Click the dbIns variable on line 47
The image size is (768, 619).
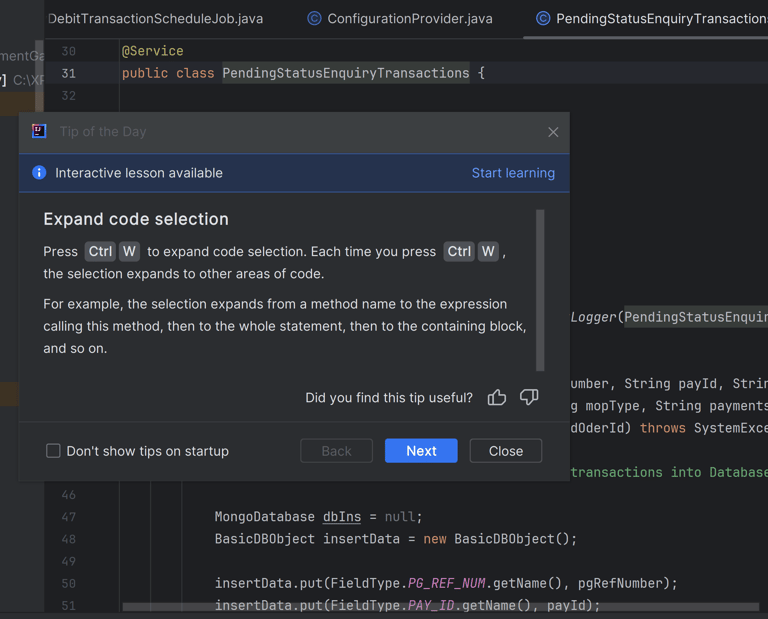[x=342, y=517]
